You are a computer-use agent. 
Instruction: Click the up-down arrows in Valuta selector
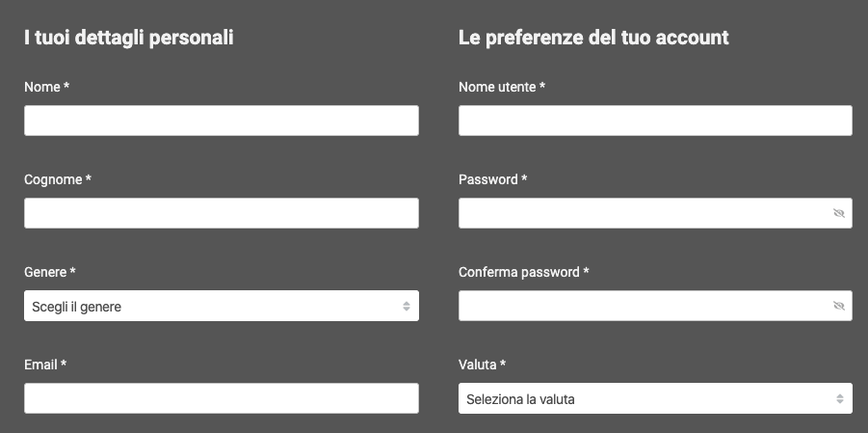pyautogui.click(x=840, y=398)
